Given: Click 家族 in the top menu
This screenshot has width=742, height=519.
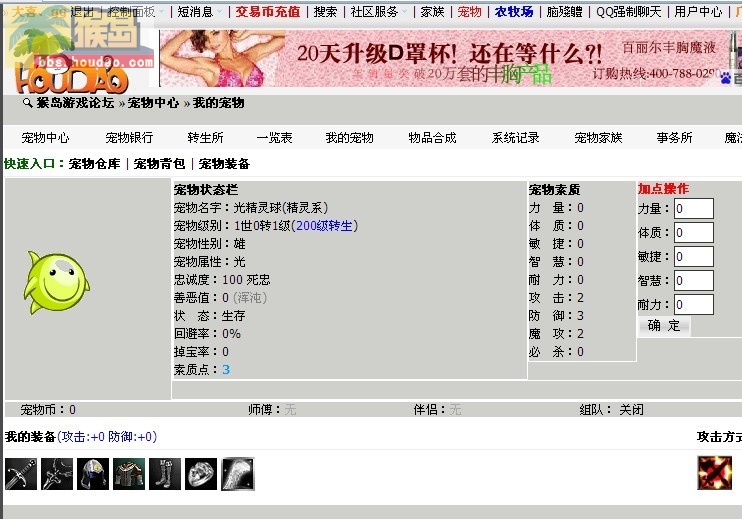Looking at the screenshot, I should pyautogui.click(x=433, y=11).
